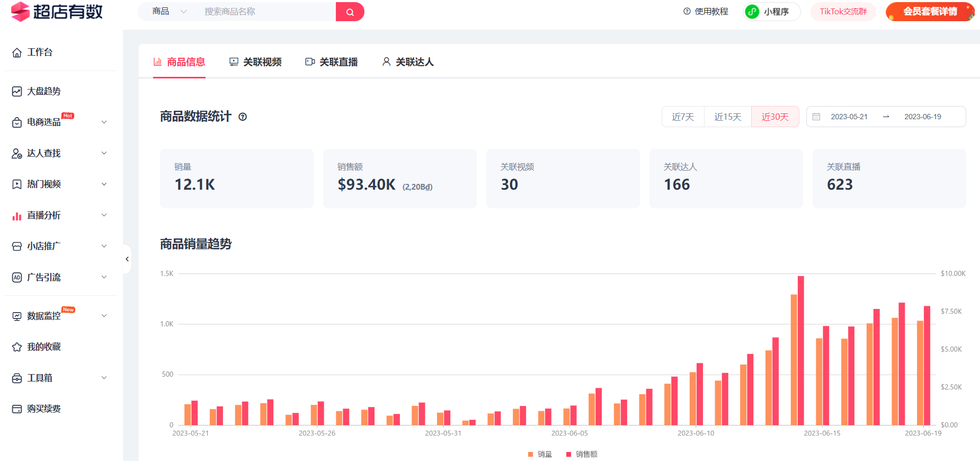Screen dimensions: 980x461
Task: Click the 会员套餐详情 button
Action: [x=930, y=12]
